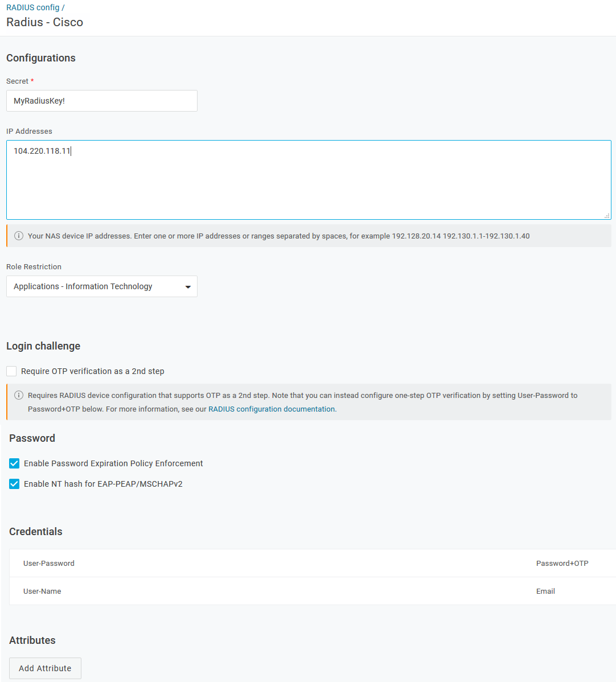Viewport: 616px width, 682px height.
Task: Open the RADIUS configuration documentation link
Action: 272,409
